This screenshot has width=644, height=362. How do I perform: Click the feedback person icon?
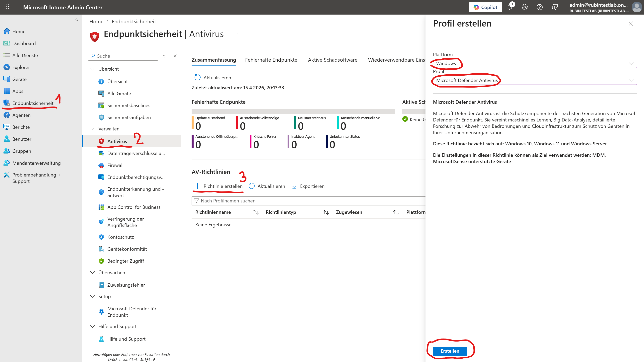pos(555,7)
